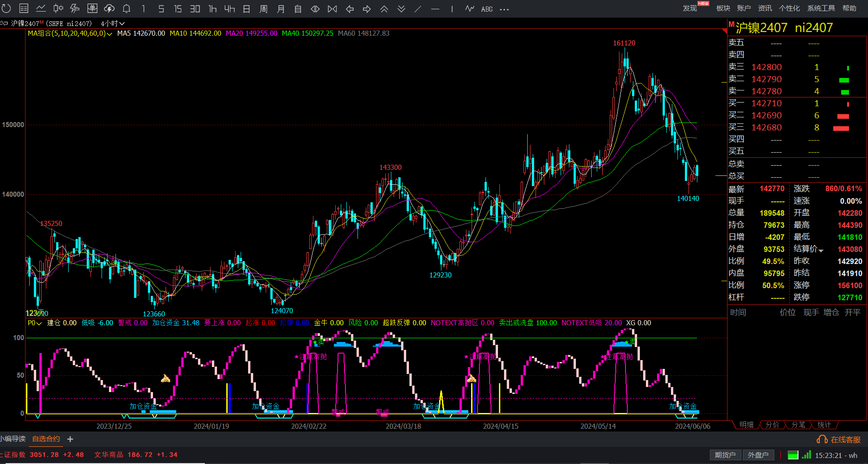Select the 5-minute period button
Viewport: 868px width, 464px height.
(x=161, y=9)
